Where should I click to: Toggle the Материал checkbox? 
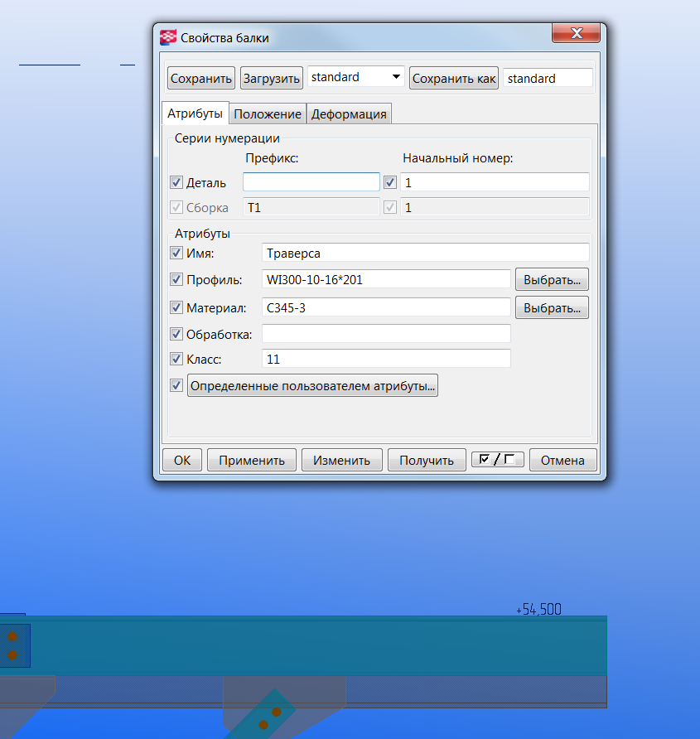(176, 307)
